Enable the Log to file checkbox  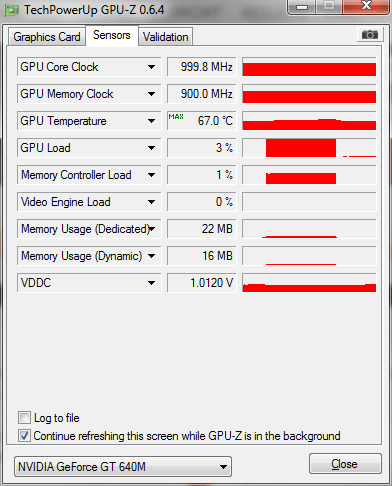[x=24, y=418]
